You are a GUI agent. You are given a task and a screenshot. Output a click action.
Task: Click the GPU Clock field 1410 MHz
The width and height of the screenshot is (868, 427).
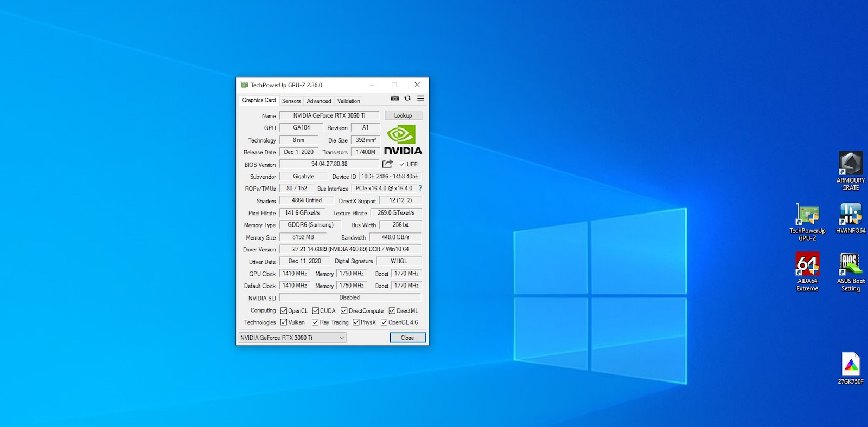coord(295,274)
